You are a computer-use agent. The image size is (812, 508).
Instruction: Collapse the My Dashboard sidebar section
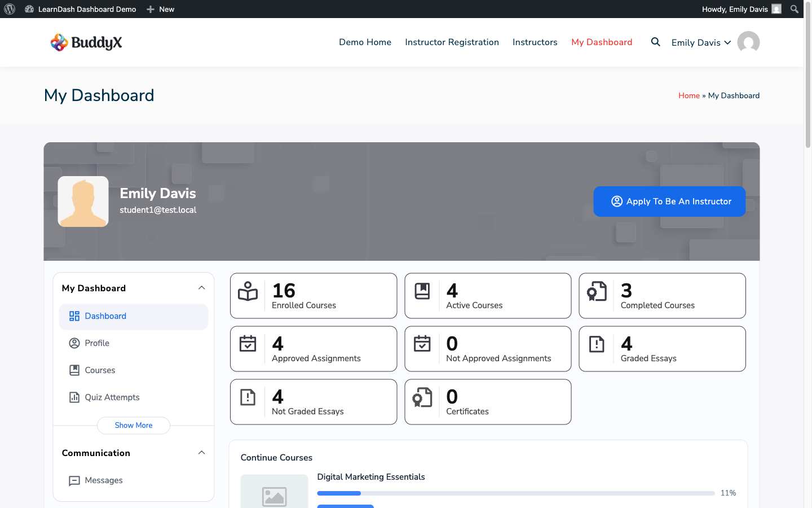201,287
